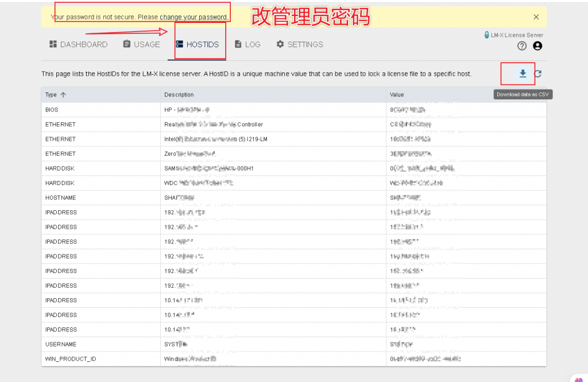Image resolution: width=588 pixels, height=382 pixels.
Task: Select the HOSTNAME table row
Action: 60,198
